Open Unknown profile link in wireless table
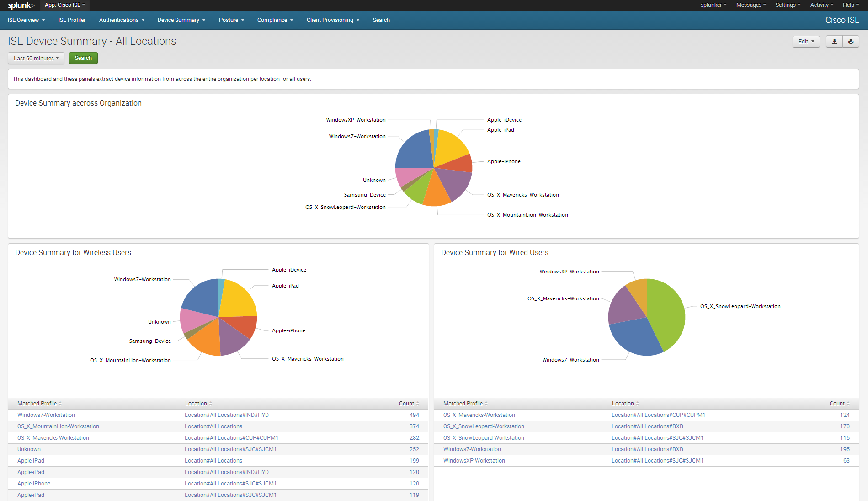This screenshot has width=868, height=501. pos(29,449)
